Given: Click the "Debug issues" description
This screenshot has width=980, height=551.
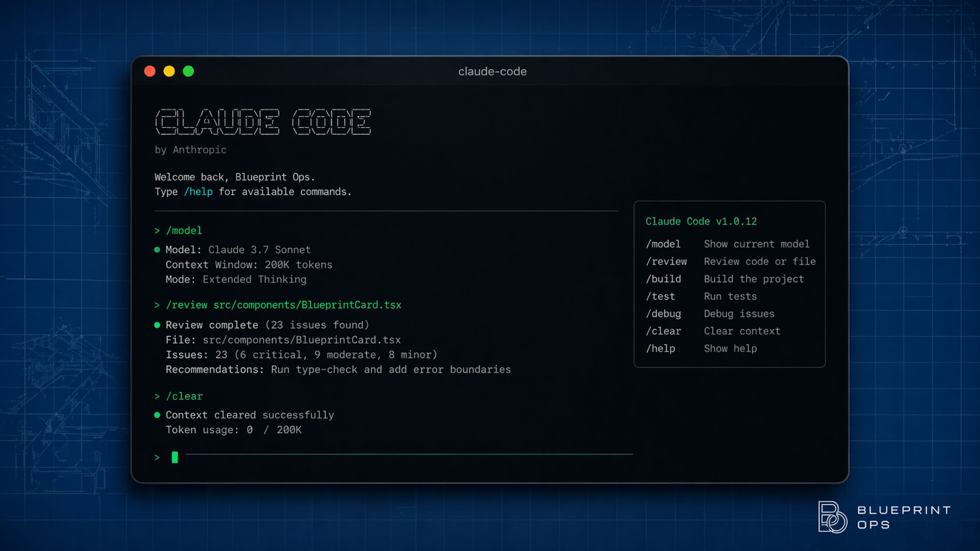Looking at the screenshot, I should 739,314.
